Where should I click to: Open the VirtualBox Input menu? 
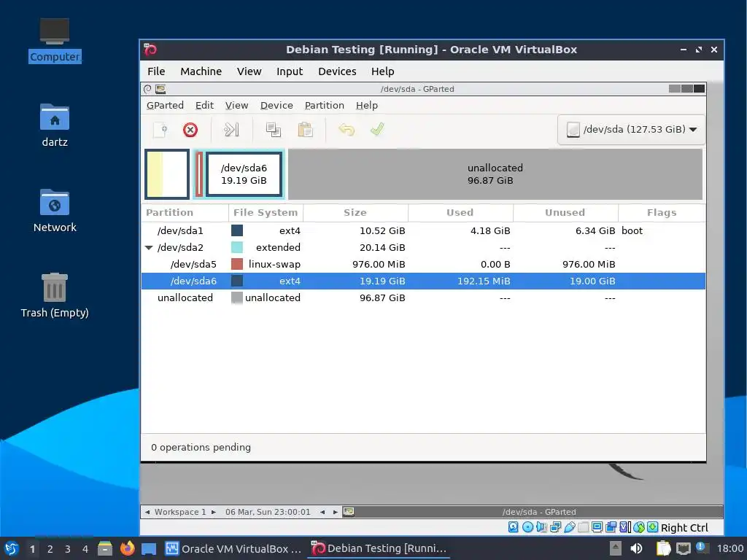(x=289, y=71)
